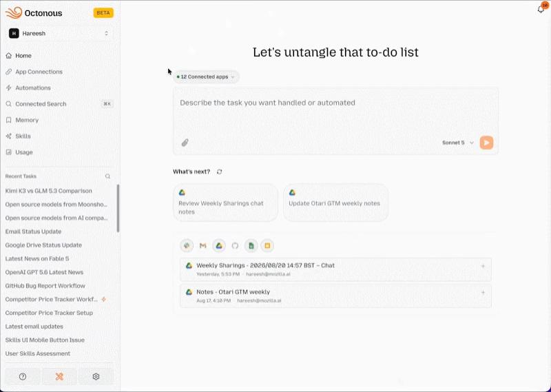Click the recent tasks scrollbar
This screenshot has width=551, height=392.
(x=118, y=208)
